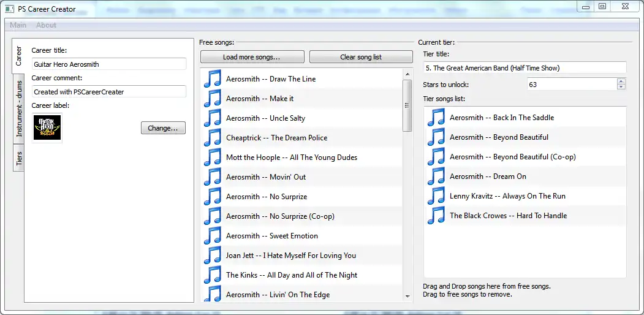Viewport: 644px width, 315px height.
Task: Click the Career title input field
Action: pos(109,64)
